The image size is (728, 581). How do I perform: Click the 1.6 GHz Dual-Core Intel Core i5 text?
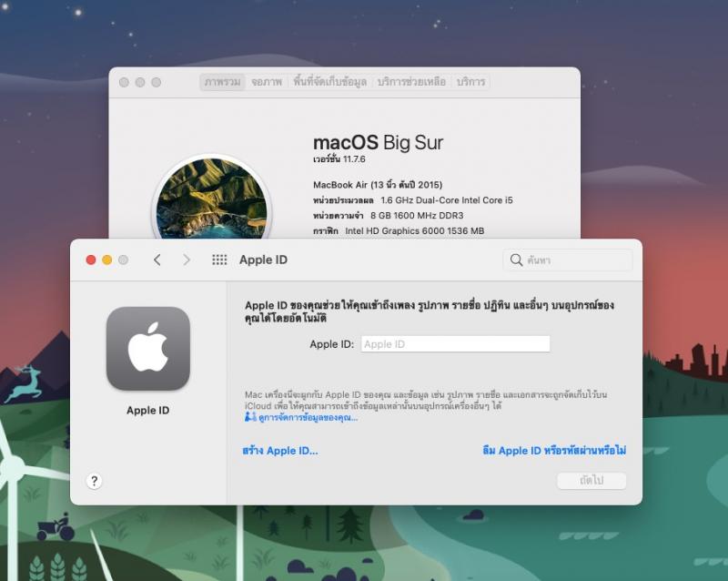point(447,200)
